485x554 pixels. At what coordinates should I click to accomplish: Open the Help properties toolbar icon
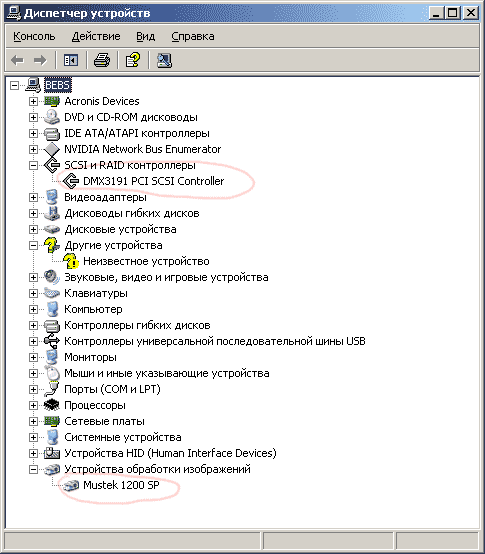point(133,60)
